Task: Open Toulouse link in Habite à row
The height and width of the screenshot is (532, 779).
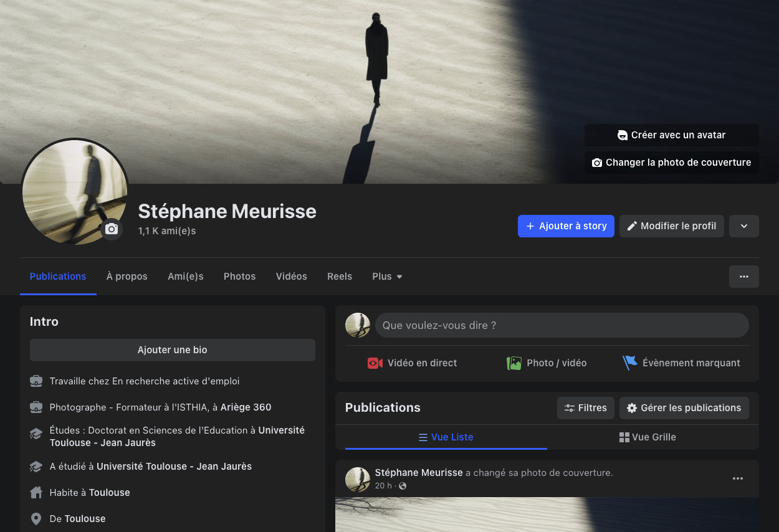Action: 110,493
